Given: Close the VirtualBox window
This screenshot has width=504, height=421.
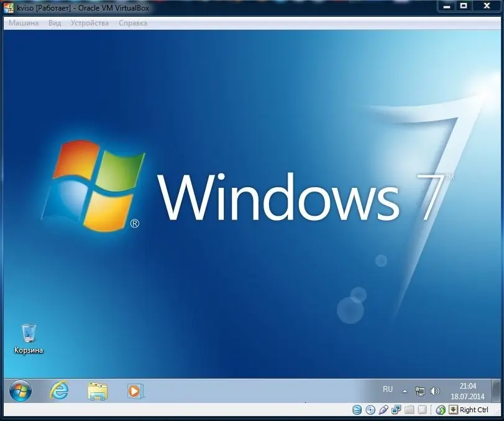Looking at the screenshot, I should click(487, 6).
